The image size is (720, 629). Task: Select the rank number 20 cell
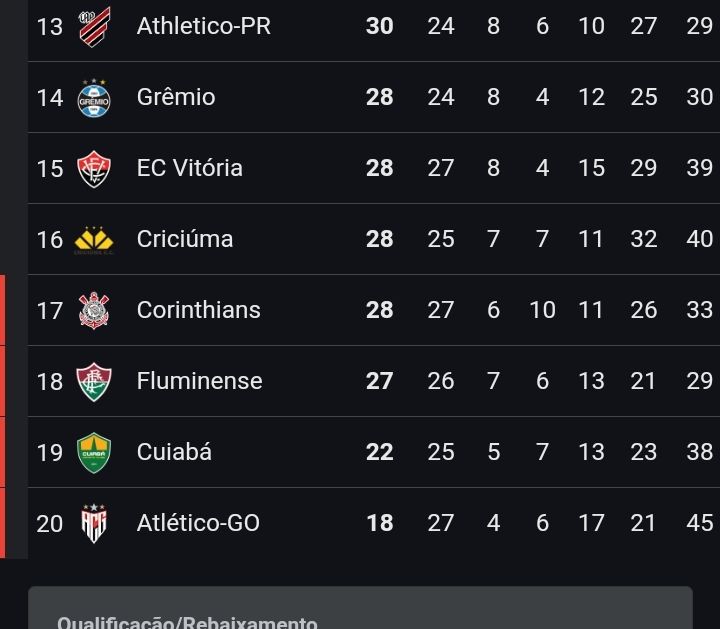tap(50, 523)
